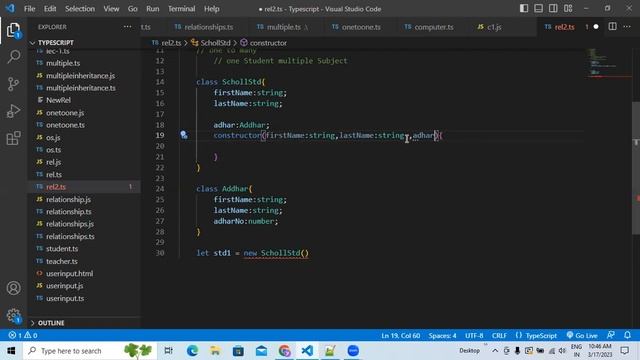Change encoding via UTF-8 status item
The width and height of the screenshot is (640, 360).
tap(474, 336)
